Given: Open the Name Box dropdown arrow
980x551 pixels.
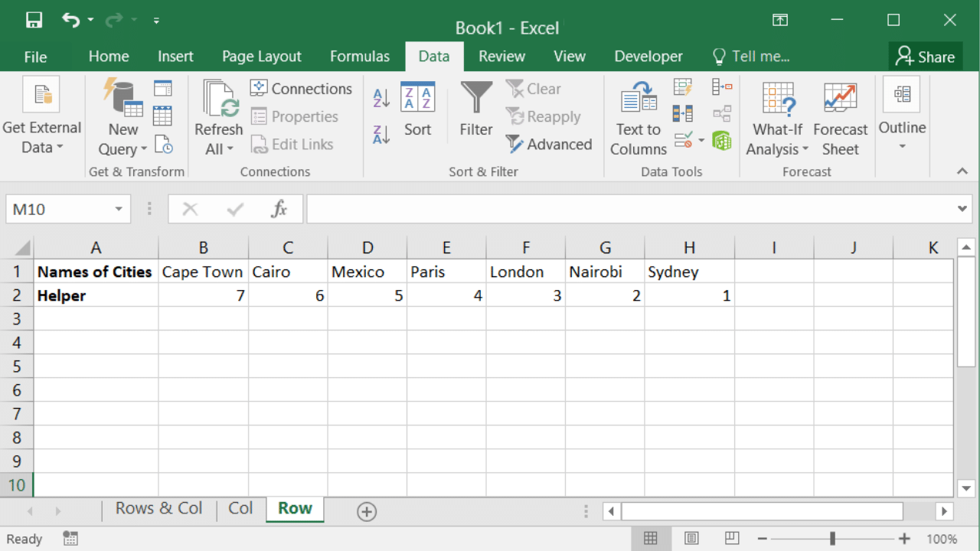Looking at the screenshot, I should tap(119, 209).
